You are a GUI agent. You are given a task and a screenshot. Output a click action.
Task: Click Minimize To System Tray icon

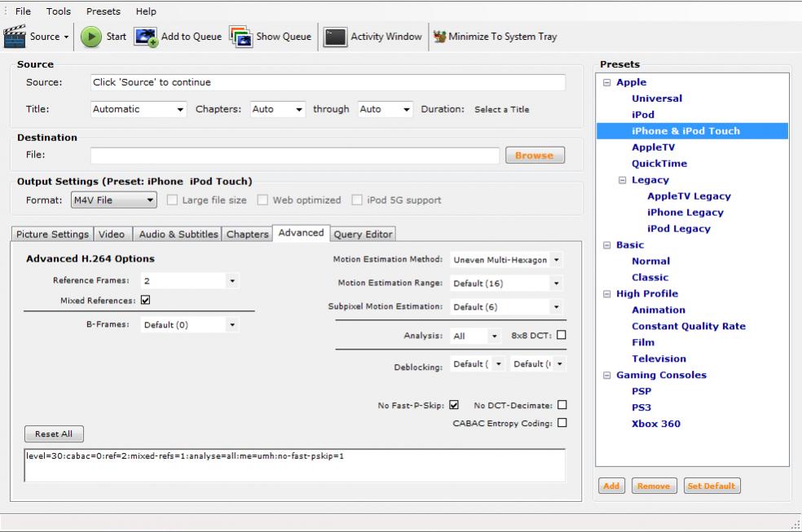tap(439, 37)
